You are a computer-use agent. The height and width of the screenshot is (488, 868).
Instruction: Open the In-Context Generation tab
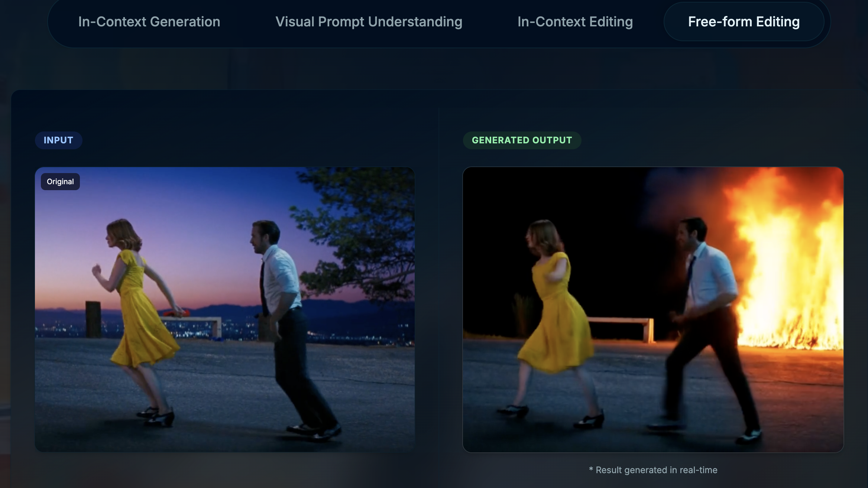[149, 22]
